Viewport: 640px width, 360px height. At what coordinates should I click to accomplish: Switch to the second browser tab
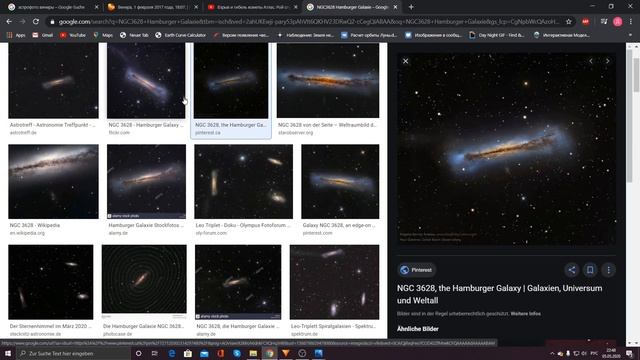coord(152,7)
